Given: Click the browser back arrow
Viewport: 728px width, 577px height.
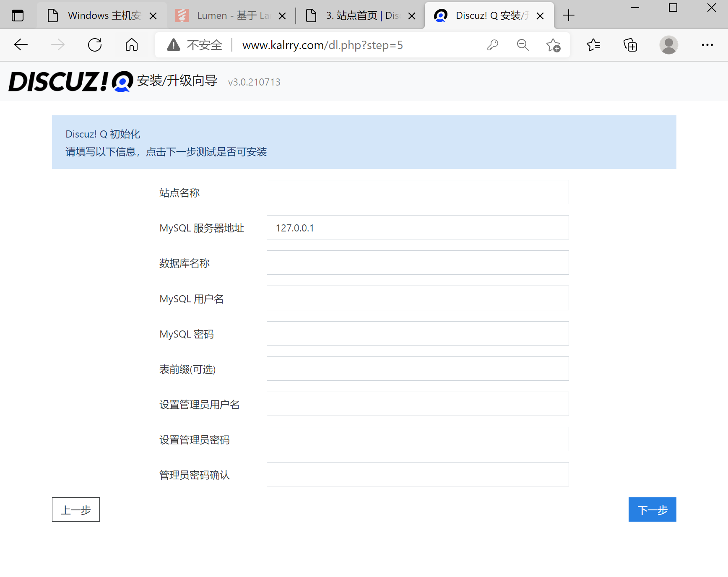Looking at the screenshot, I should [x=21, y=45].
